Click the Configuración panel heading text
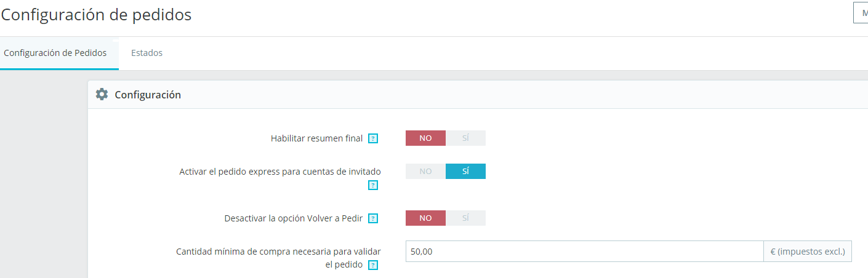Screen dimensions: 868x278 click(148, 95)
